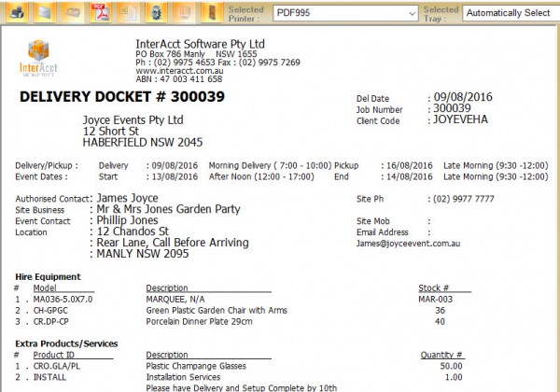Click the Installation Services description

coord(183,377)
